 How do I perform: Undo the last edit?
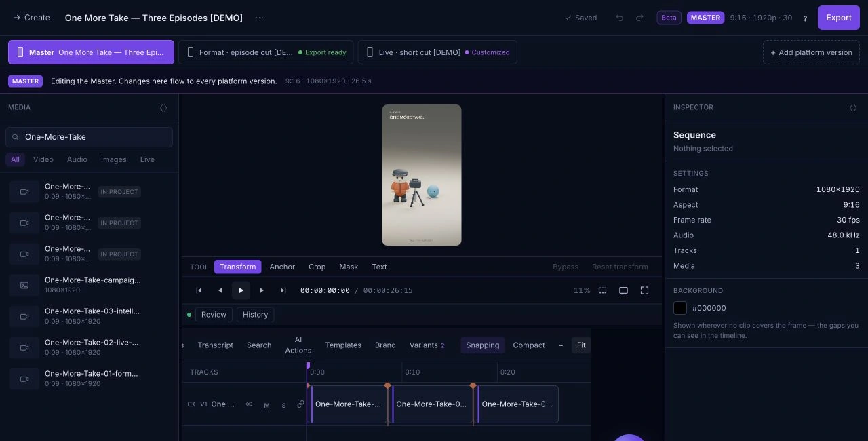[x=619, y=18]
